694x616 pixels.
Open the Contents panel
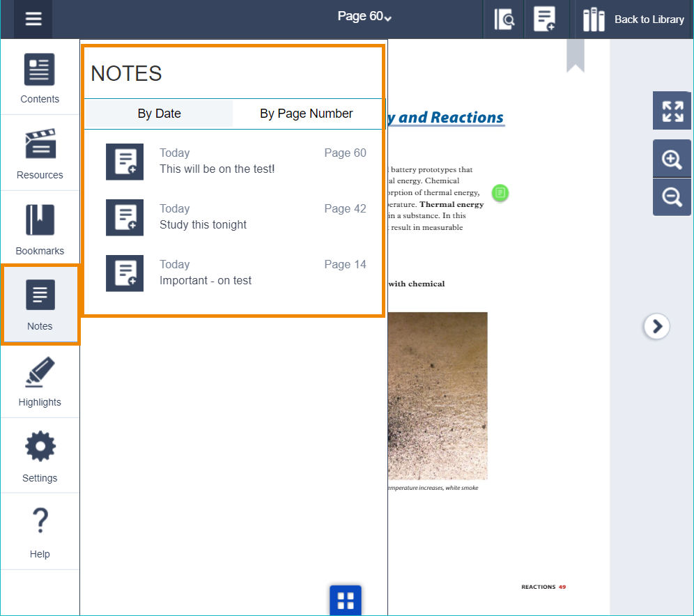[40, 77]
